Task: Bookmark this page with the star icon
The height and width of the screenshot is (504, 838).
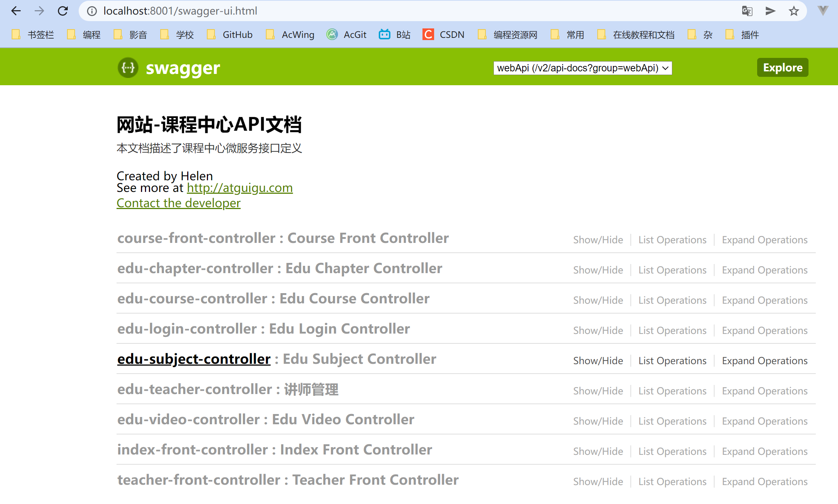Action: pos(794,11)
